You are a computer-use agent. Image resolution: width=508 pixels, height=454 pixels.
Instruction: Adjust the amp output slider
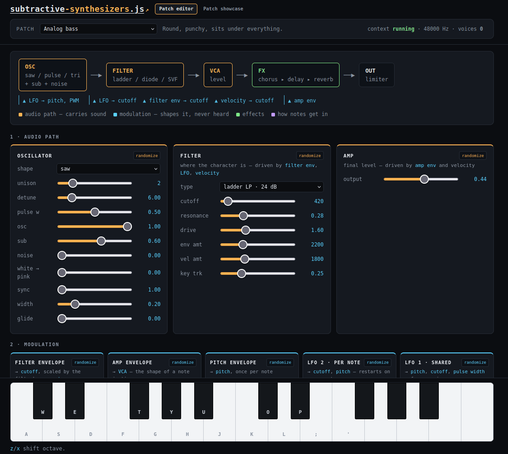(421, 179)
